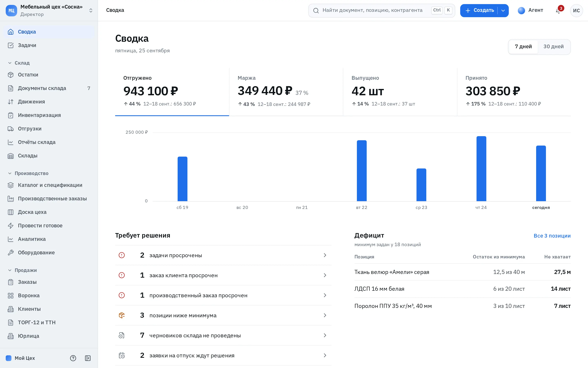Click the help question-mark icon
588x368 pixels.
click(x=73, y=358)
